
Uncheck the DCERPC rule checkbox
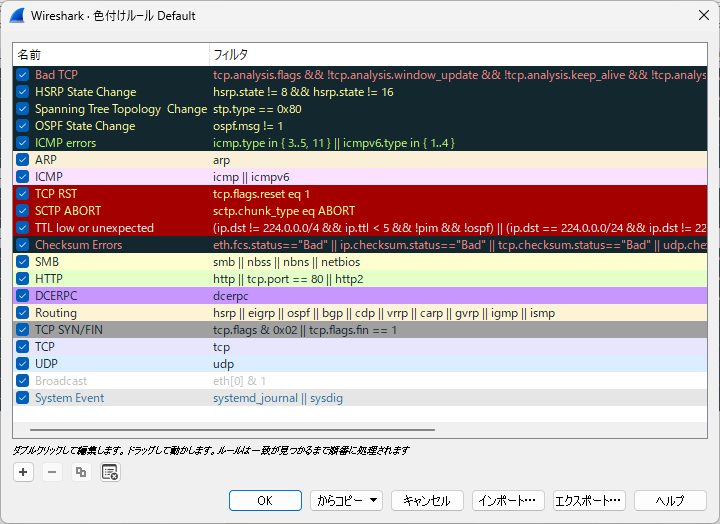click(x=22, y=296)
